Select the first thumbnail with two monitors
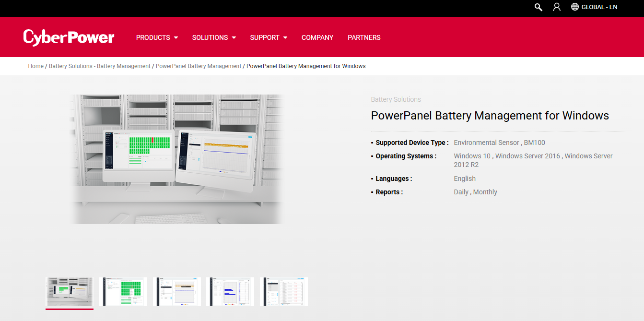Screen dimensions: 644x321 70,292
